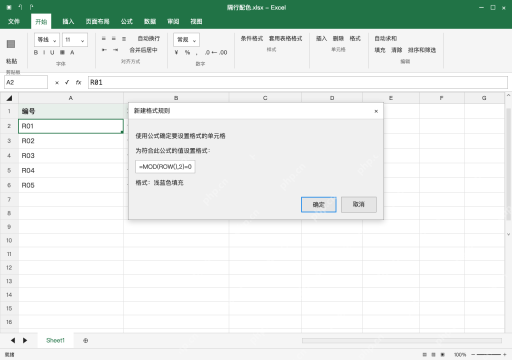Open the 等线 font name dropdown
Screen dimensions: 512x360
(x=47, y=40)
